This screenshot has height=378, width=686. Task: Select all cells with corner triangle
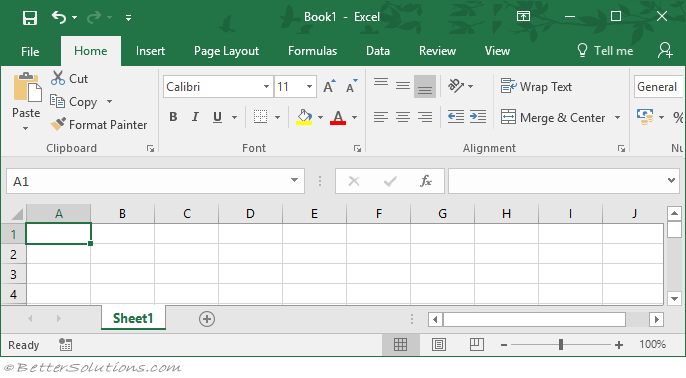16,214
